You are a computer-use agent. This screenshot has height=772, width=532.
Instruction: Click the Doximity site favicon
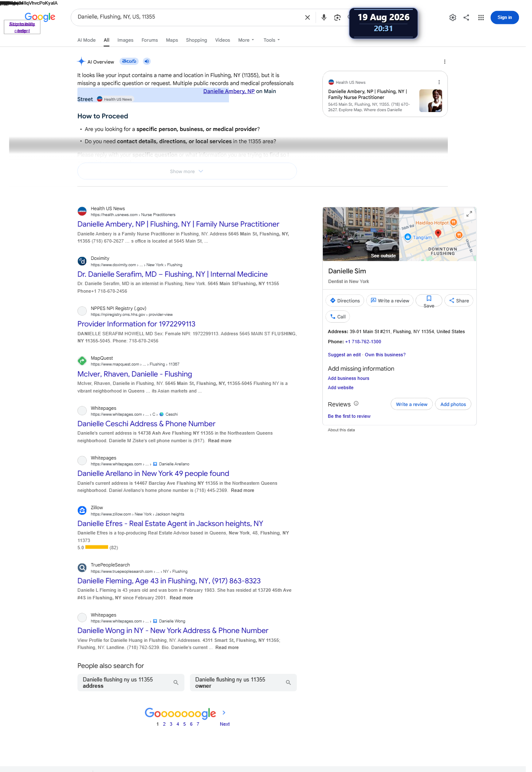pyautogui.click(x=82, y=261)
